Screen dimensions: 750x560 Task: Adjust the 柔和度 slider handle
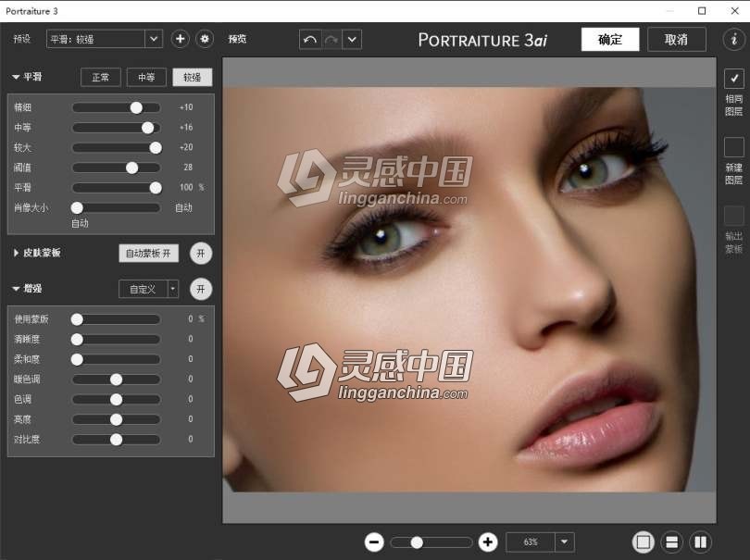77,360
